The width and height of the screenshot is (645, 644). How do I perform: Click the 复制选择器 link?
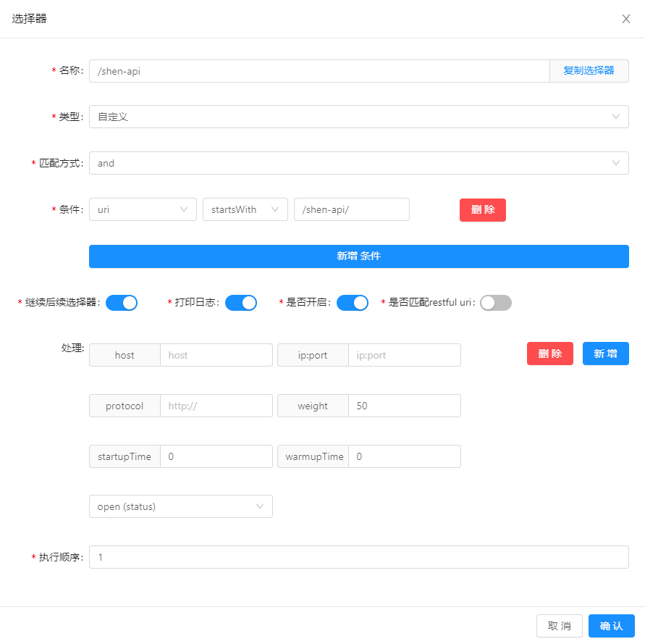(x=589, y=70)
